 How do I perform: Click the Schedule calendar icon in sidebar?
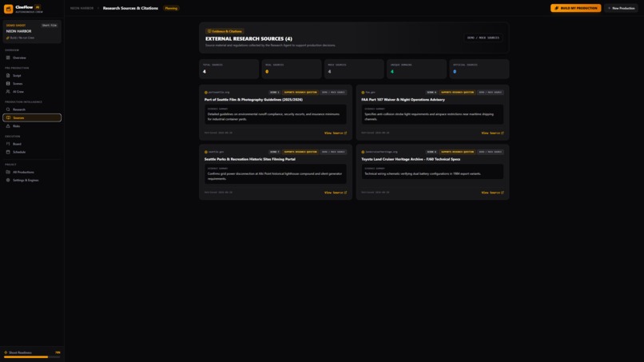[x=8, y=152]
